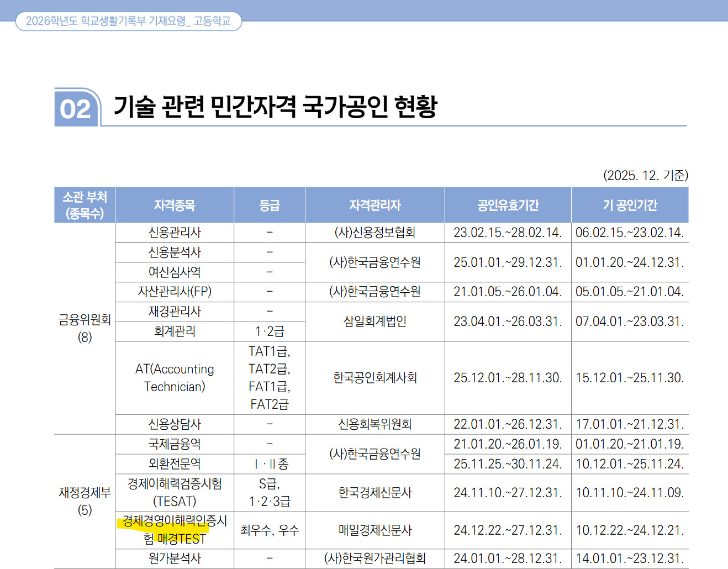The height and width of the screenshot is (569, 728).
Task: Click the period '23.04.01.~26.03.31.'
Action: pyautogui.click(x=508, y=322)
